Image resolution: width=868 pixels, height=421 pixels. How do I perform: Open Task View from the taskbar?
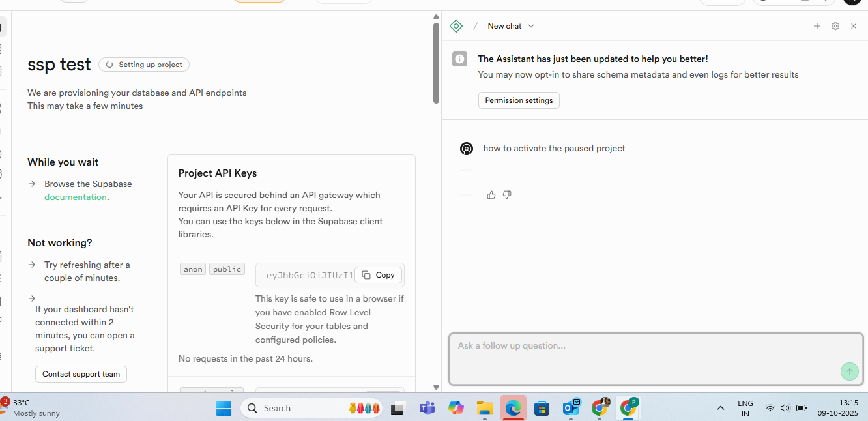[397, 409]
